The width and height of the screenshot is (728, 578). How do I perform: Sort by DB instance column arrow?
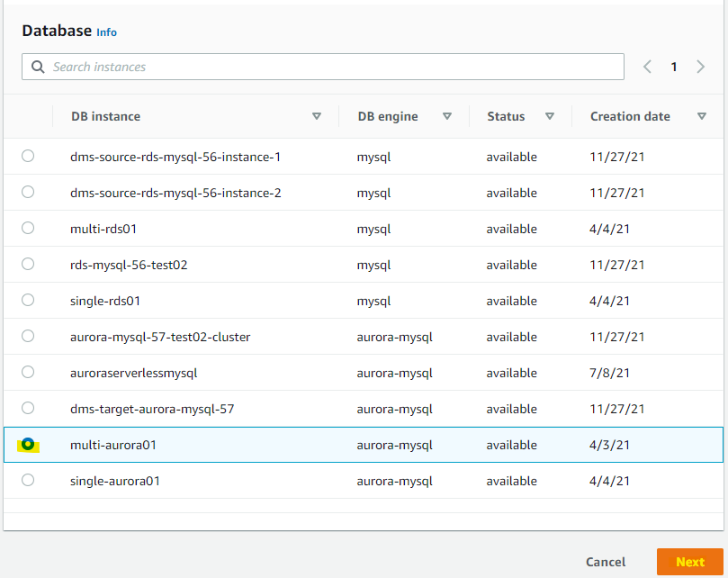pyautogui.click(x=316, y=116)
